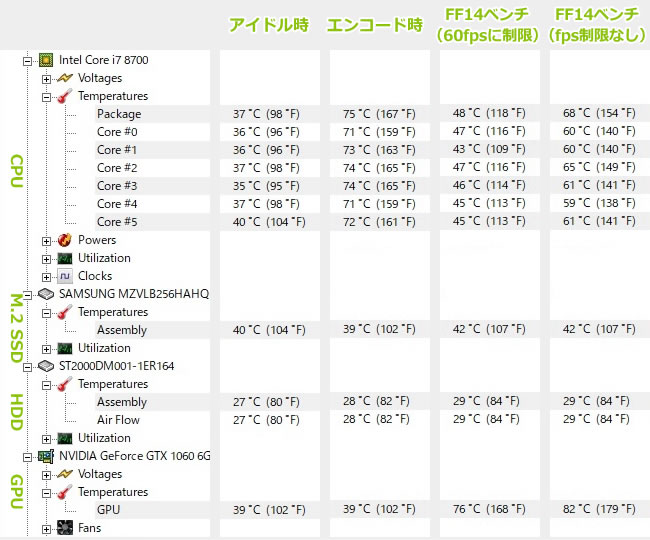Click the CPU Voltages lightning icon
This screenshot has height=540, width=650.
[65, 78]
